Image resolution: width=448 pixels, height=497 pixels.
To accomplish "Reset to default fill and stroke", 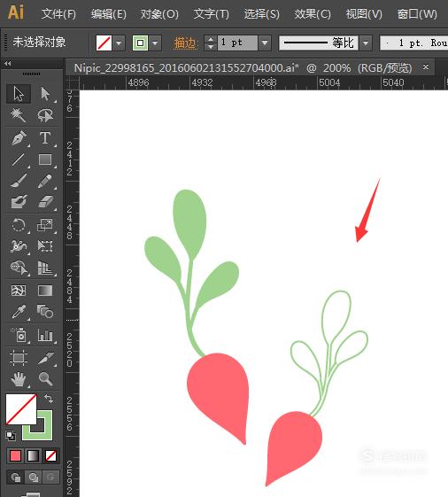I will point(11,436).
